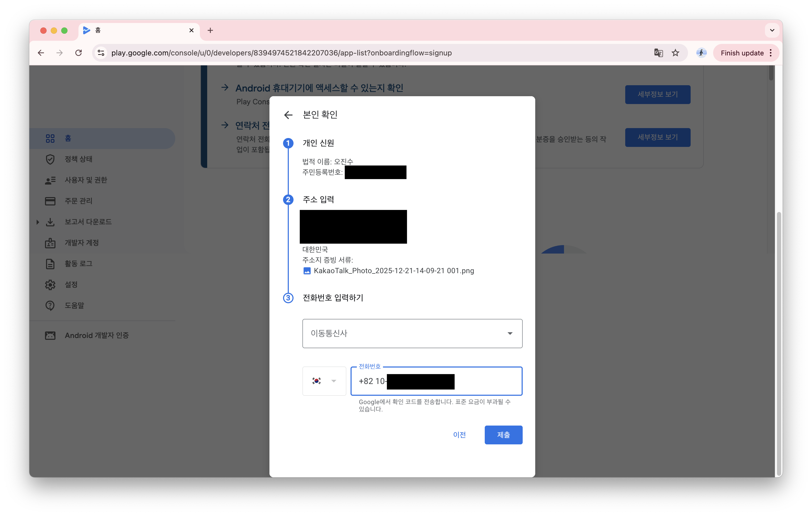
Task: Open the 설정 gear icon in sidebar
Action: click(50, 284)
